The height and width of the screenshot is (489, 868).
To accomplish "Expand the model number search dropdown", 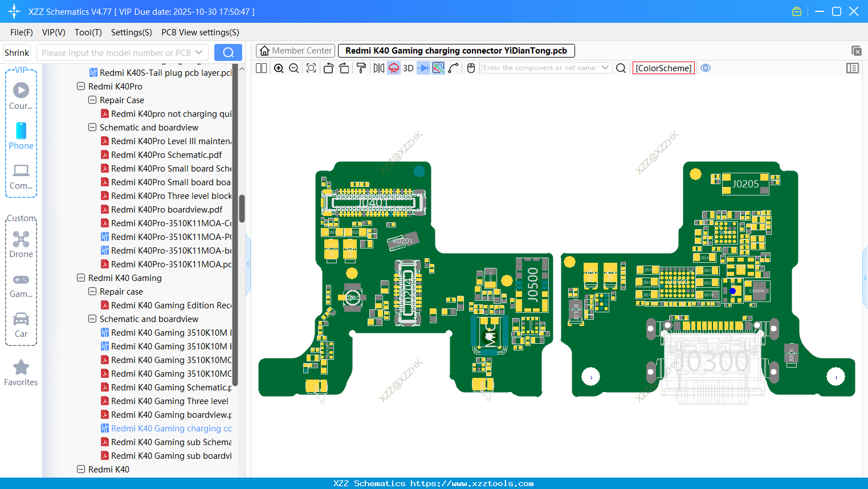I will click(x=199, y=52).
